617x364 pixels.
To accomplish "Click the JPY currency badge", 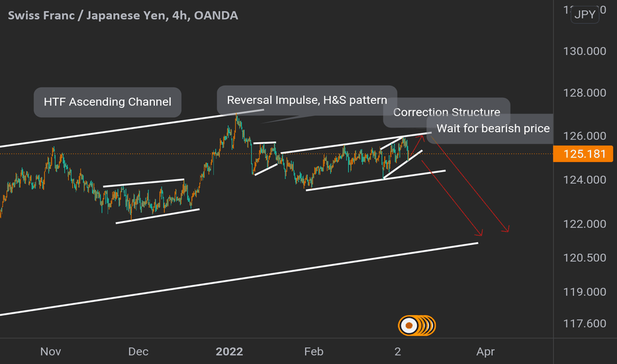I will [x=584, y=15].
